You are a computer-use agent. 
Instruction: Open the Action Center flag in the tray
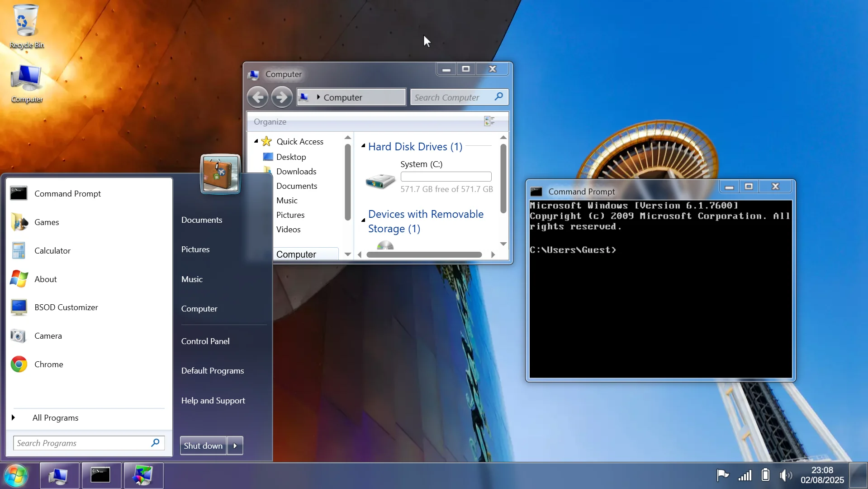pos(722,475)
